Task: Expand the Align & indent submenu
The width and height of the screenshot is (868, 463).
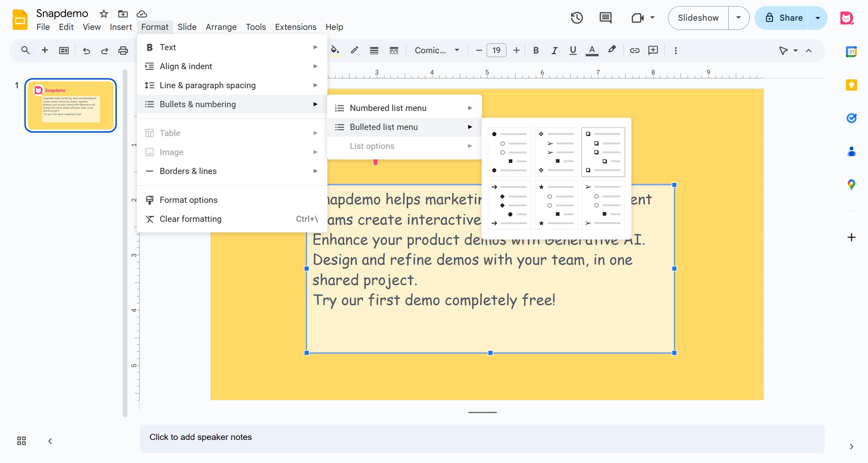Action: pos(232,66)
